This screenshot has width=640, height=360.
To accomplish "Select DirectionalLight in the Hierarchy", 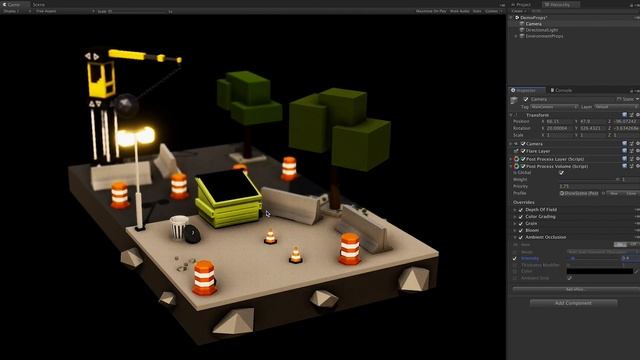I will pos(542,30).
